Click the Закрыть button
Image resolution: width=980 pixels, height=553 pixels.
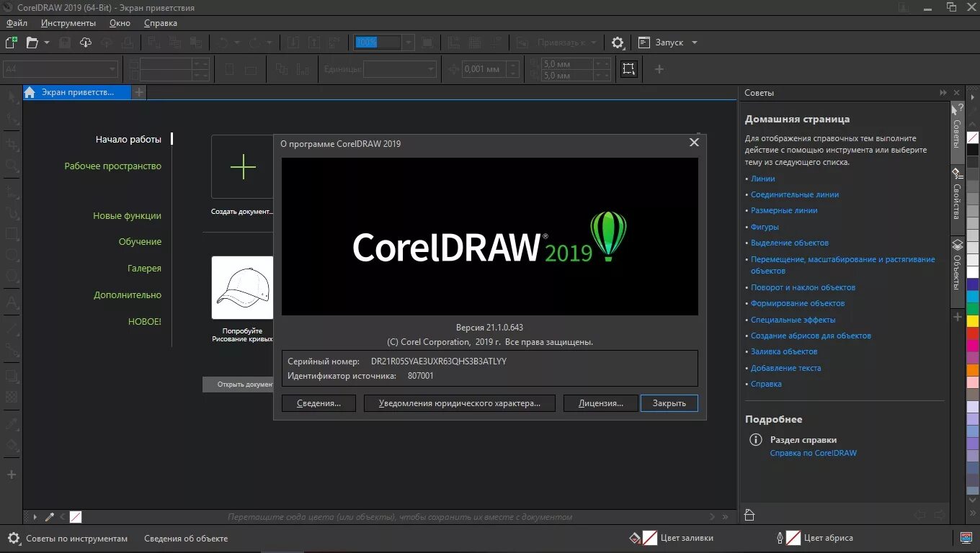(669, 403)
